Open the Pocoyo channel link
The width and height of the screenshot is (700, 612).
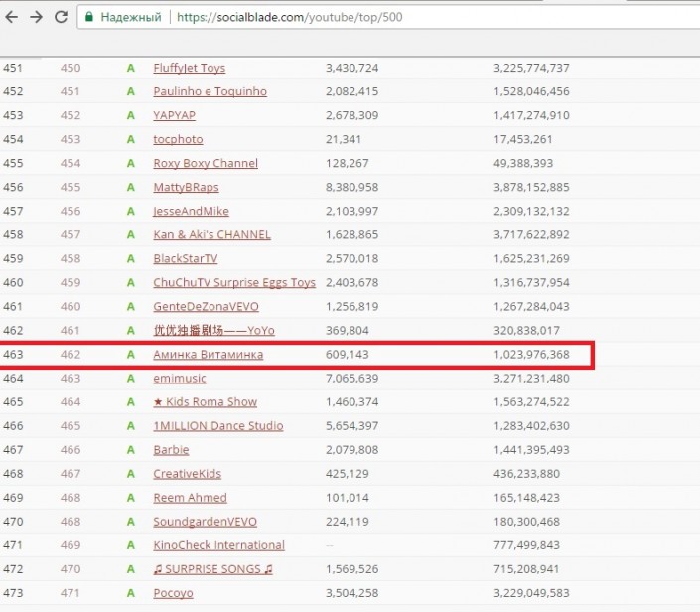(173, 593)
